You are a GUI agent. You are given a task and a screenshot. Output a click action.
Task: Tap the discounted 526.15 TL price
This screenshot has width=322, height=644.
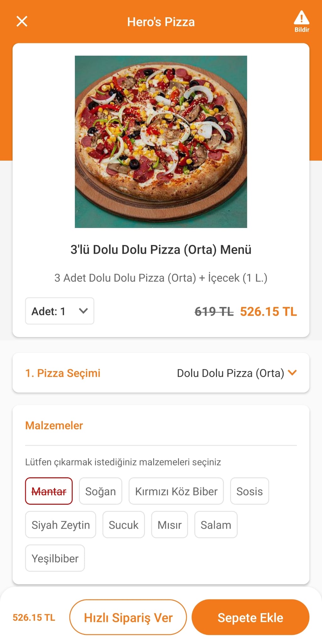[x=269, y=312]
